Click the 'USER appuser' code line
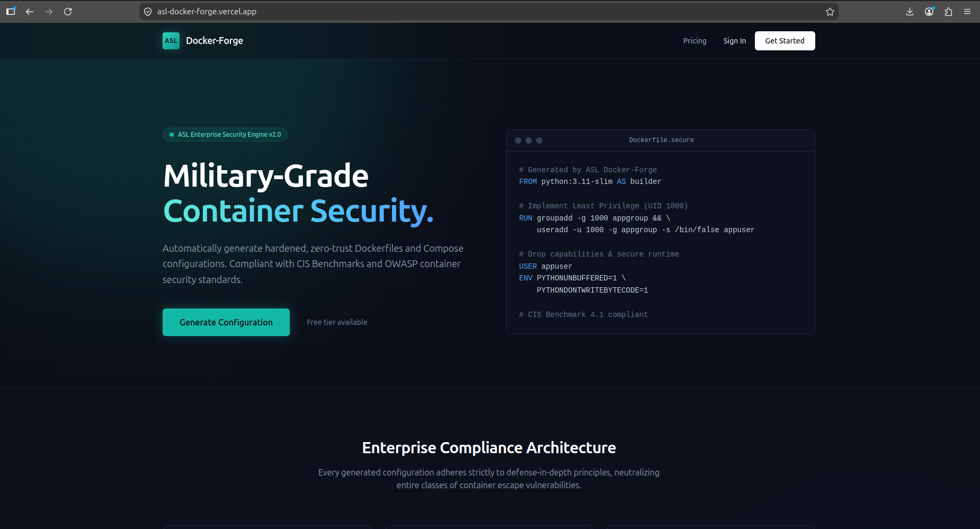Viewport: 980px width, 529px height. (x=546, y=266)
